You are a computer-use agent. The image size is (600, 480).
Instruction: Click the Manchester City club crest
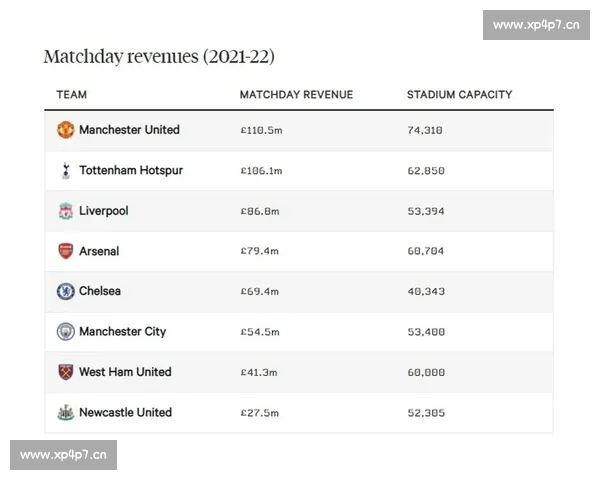pyautogui.click(x=65, y=331)
